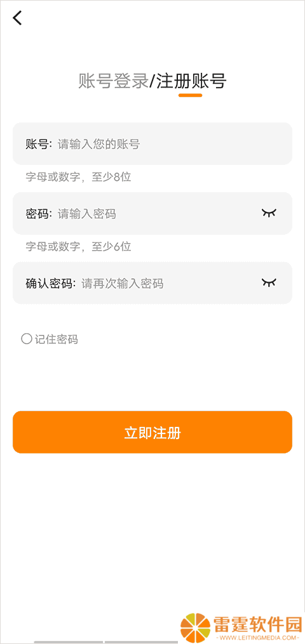
Task: Click the 确认密码: field label
Action: click(x=51, y=284)
